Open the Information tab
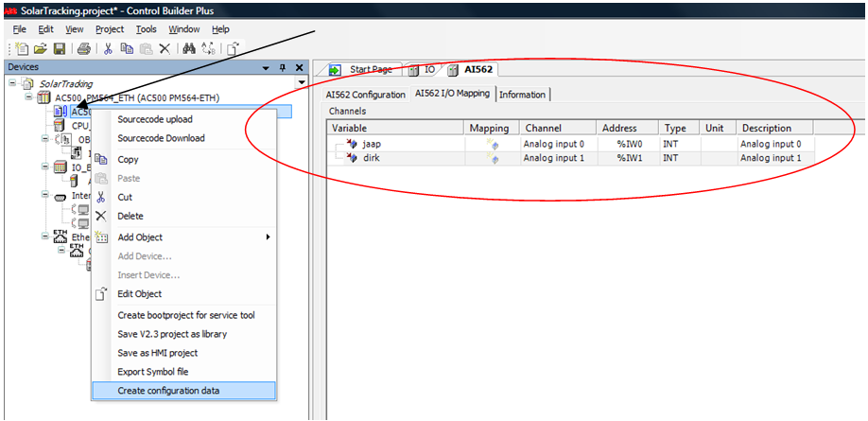Viewport: 868px width, 421px height. pyautogui.click(x=522, y=95)
